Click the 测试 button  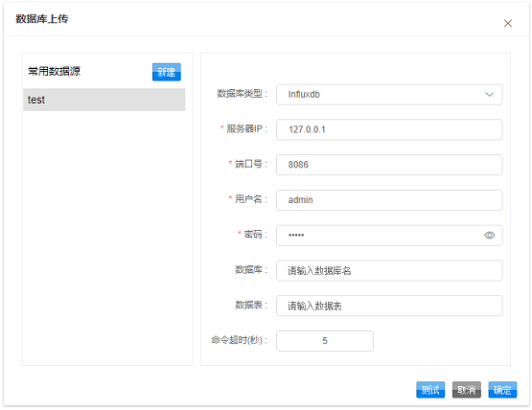coord(430,390)
